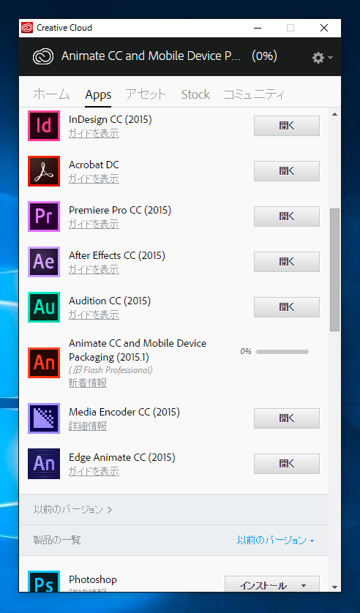Click the Premiere Pro CC icon
This screenshot has height=613, width=360.
pyautogui.click(x=44, y=216)
